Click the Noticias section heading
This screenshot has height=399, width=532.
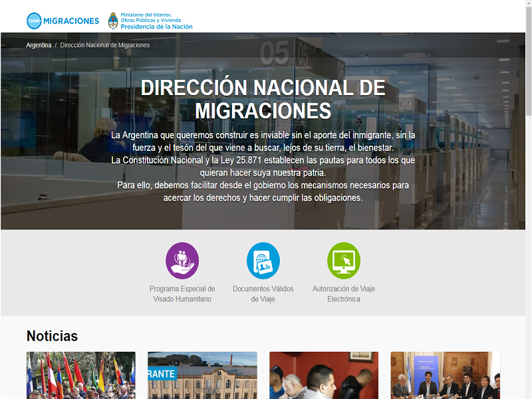coord(53,336)
